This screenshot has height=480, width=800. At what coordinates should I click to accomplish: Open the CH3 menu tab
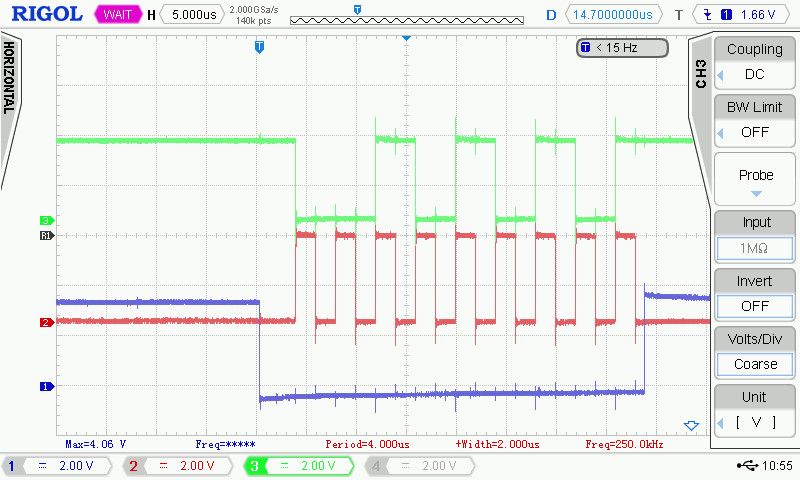[x=701, y=74]
